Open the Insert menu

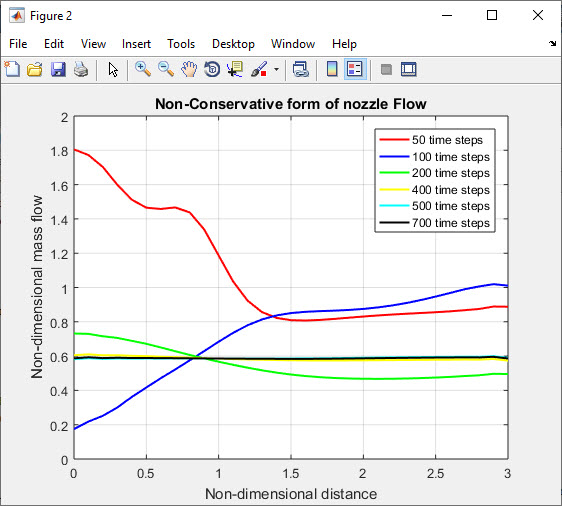tap(136, 44)
